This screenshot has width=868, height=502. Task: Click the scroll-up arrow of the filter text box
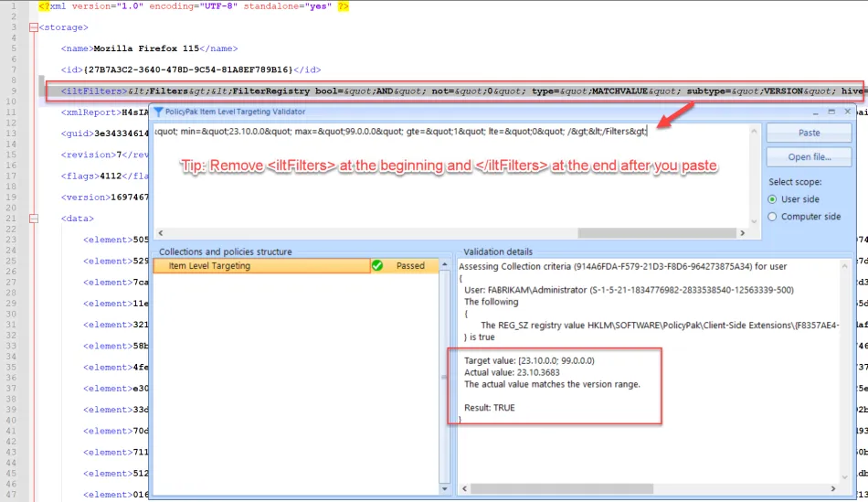pos(753,131)
